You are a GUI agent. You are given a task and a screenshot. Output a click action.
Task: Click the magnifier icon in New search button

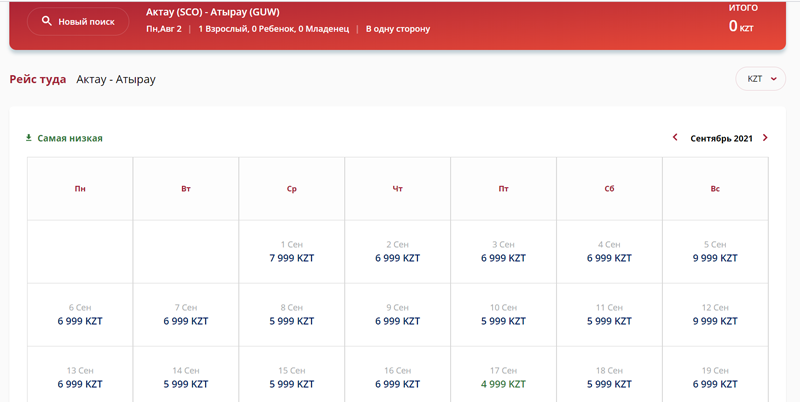[x=46, y=21]
